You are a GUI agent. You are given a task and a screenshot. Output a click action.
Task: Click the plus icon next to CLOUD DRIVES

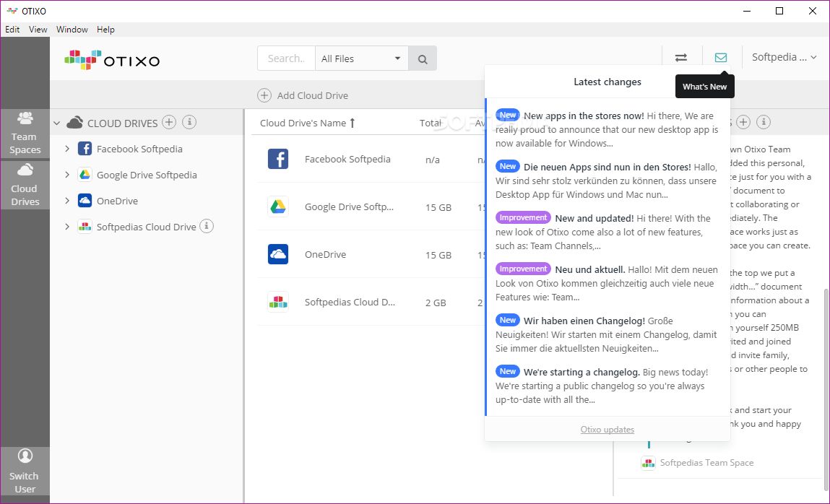[x=169, y=122]
